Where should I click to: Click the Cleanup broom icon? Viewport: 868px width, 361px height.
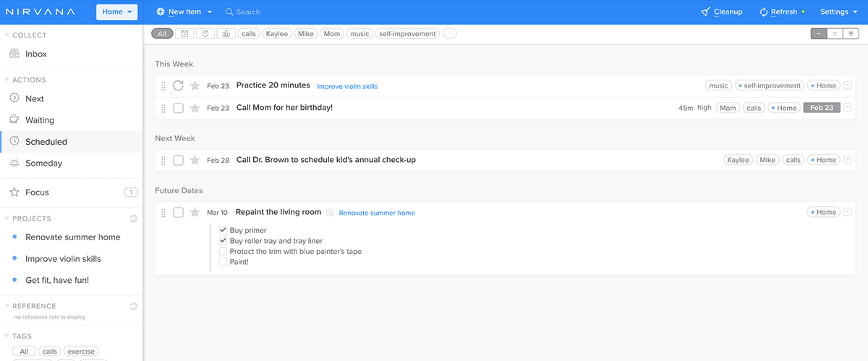705,12
